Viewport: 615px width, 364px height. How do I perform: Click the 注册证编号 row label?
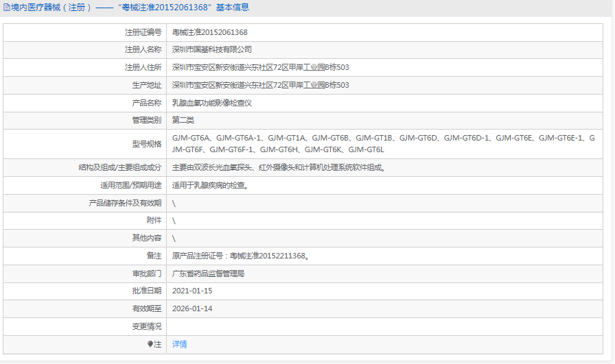[x=143, y=32]
